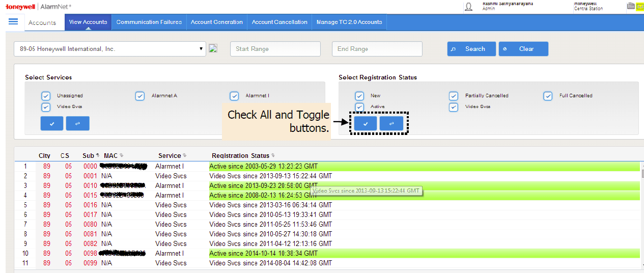Open the hamburger navigation menu
644x273 pixels.
13,21
